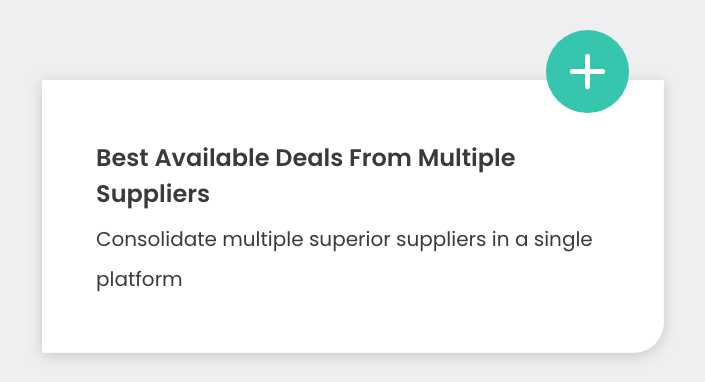705x382 pixels.
Task: Click the word Suppliers in the heading
Action: point(153,194)
